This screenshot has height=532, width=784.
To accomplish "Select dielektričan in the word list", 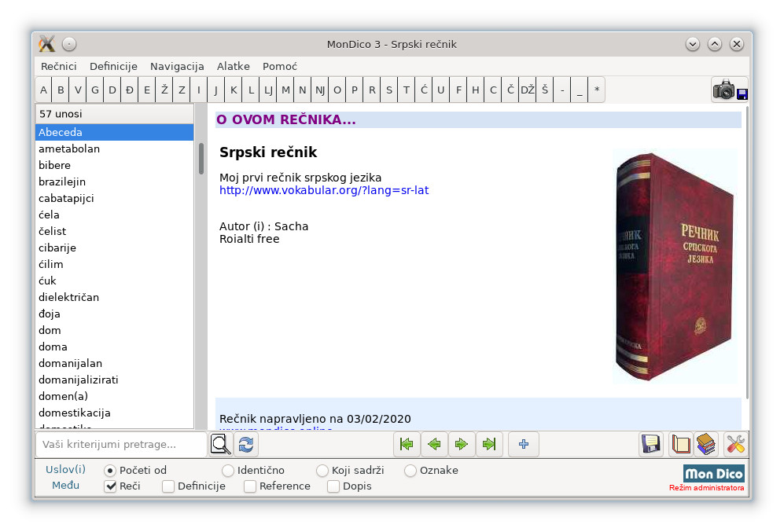I will (x=115, y=297).
